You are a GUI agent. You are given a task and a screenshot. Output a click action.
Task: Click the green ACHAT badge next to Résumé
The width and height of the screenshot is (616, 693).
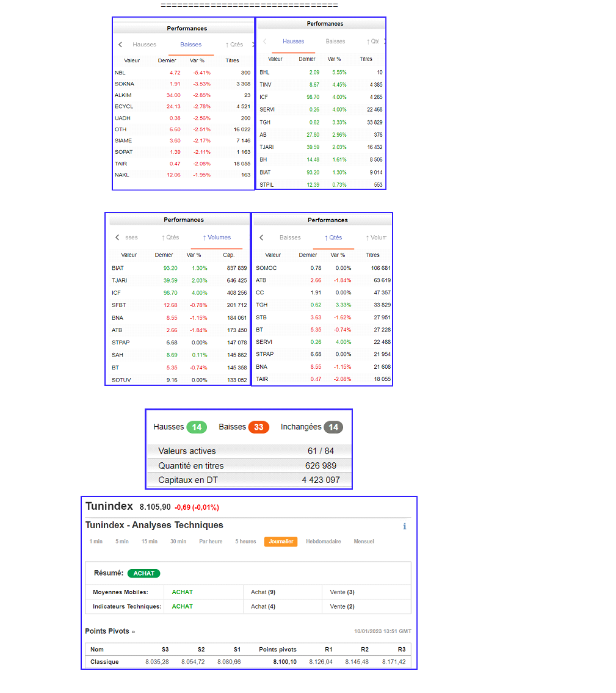click(x=144, y=573)
